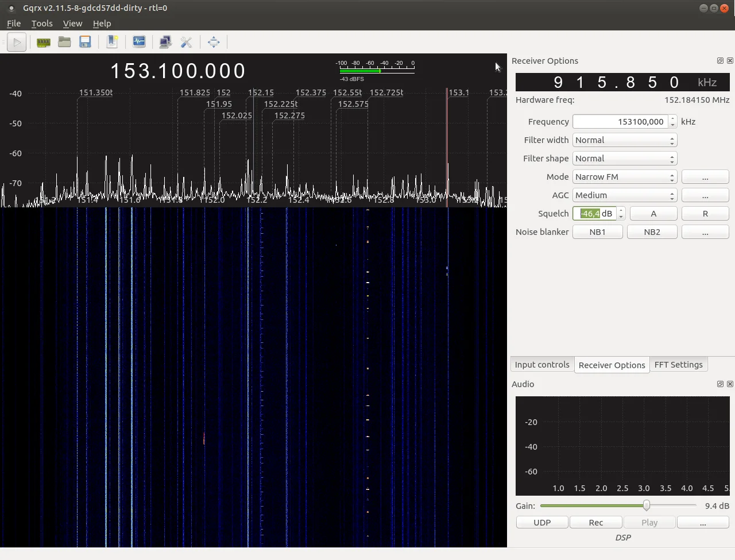The image size is (735, 560).
Task: Open the bookmarks icon in toolbar
Action: tap(113, 42)
